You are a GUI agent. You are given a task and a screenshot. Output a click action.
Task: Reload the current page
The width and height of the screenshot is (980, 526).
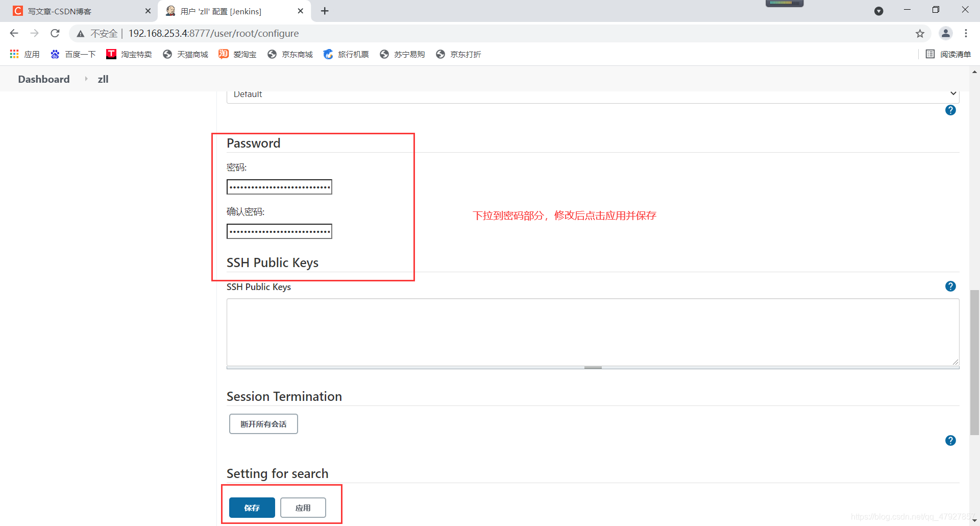55,33
